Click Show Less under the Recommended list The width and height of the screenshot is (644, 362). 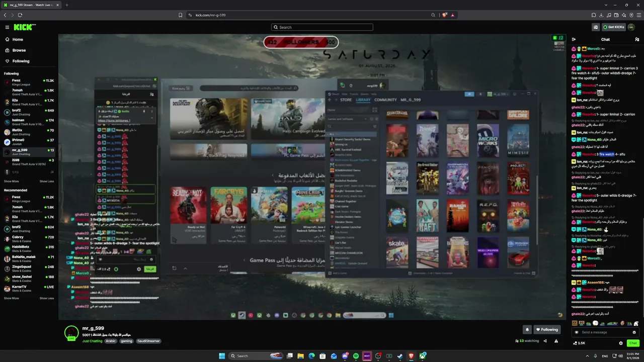click(x=47, y=298)
